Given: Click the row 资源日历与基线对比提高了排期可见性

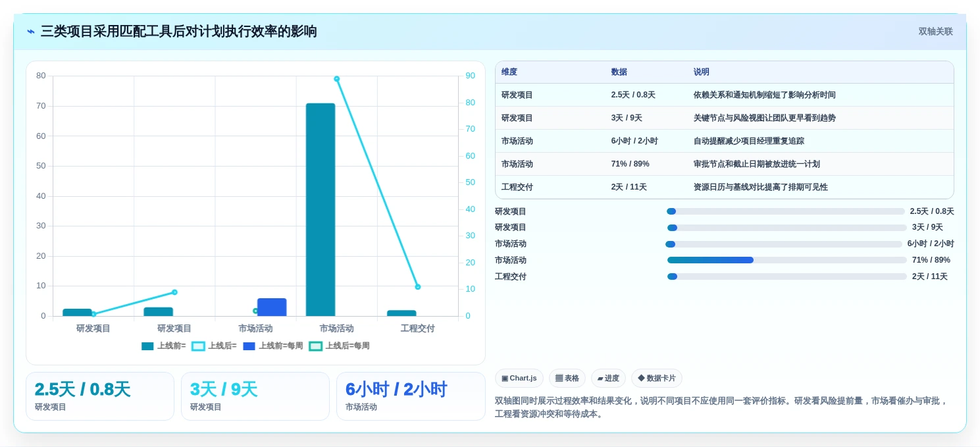Looking at the screenshot, I should click(x=724, y=187).
